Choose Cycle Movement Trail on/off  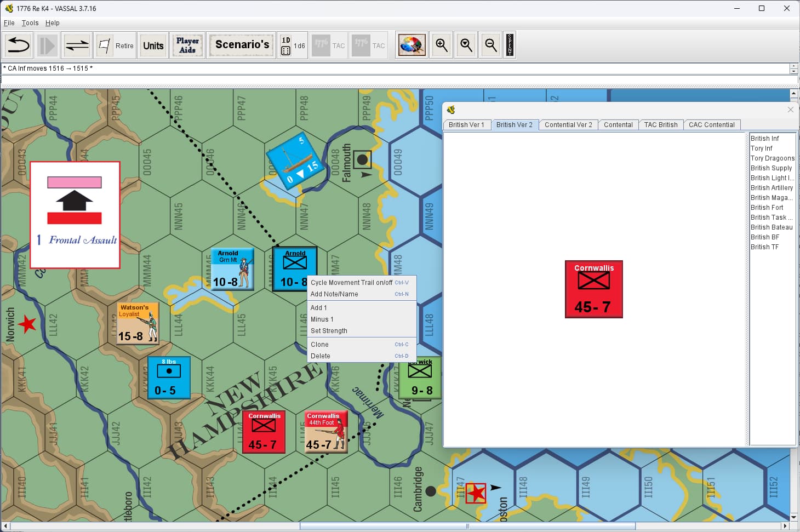coord(362,283)
